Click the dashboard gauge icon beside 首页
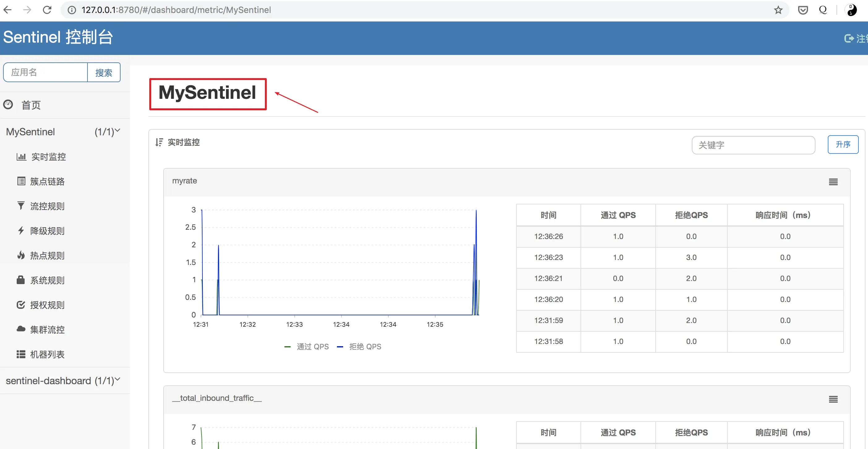Image resolution: width=868 pixels, height=449 pixels. 8,105
